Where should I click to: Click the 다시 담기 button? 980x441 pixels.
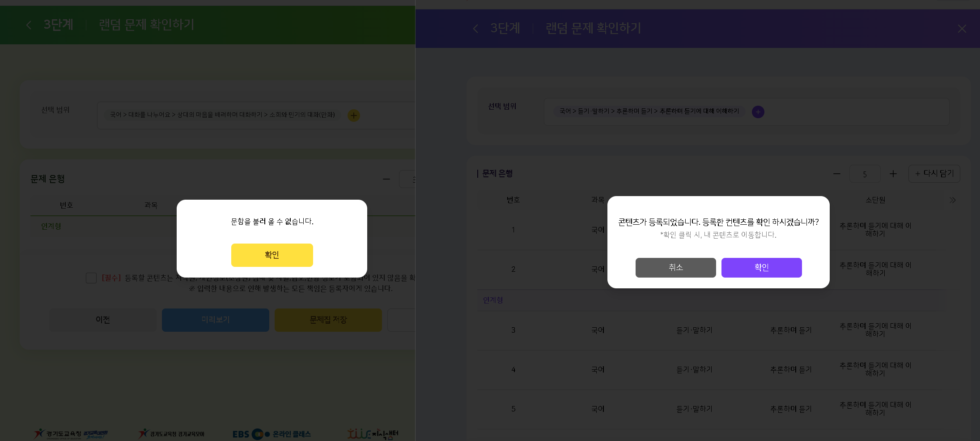click(x=934, y=174)
